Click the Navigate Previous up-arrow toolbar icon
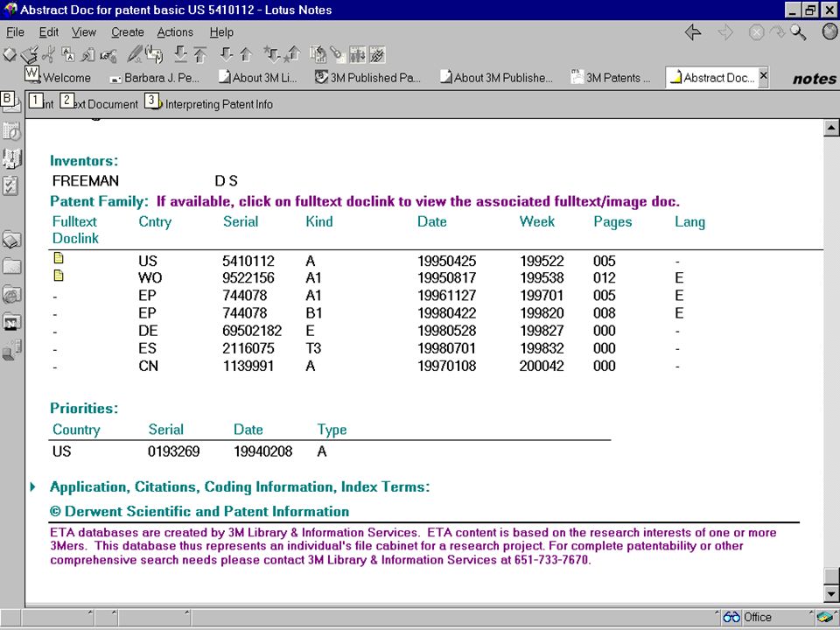This screenshot has width=840, height=630. (246, 54)
